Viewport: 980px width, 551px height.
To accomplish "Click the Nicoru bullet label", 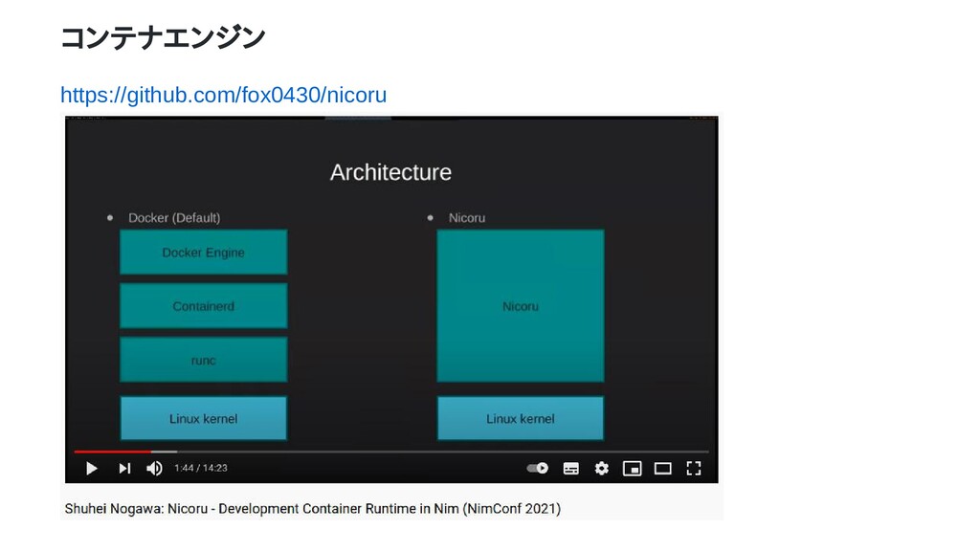I will [467, 218].
